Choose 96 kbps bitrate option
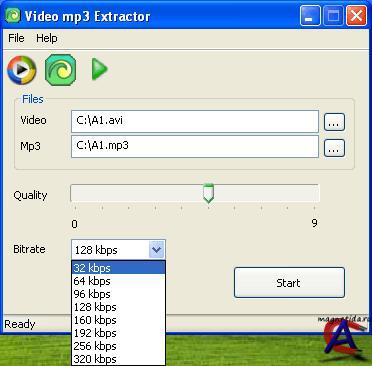 pyautogui.click(x=119, y=294)
